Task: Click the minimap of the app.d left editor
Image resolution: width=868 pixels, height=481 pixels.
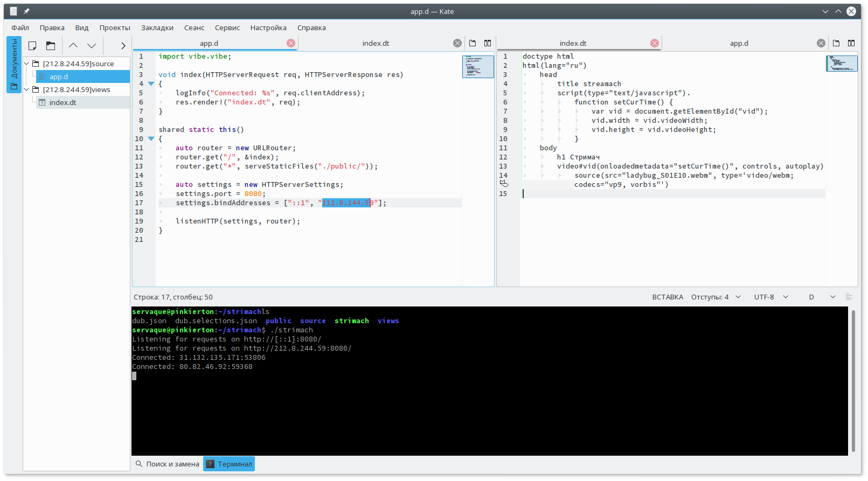Action: (x=478, y=66)
